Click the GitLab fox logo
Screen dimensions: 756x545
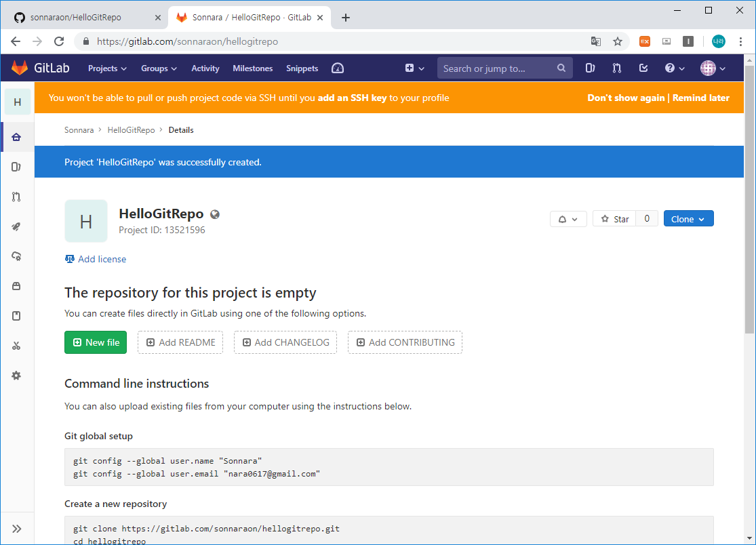(20, 68)
